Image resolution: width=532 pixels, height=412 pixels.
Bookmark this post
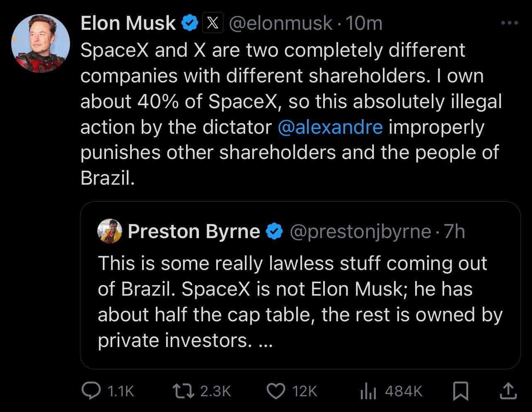coord(460,390)
